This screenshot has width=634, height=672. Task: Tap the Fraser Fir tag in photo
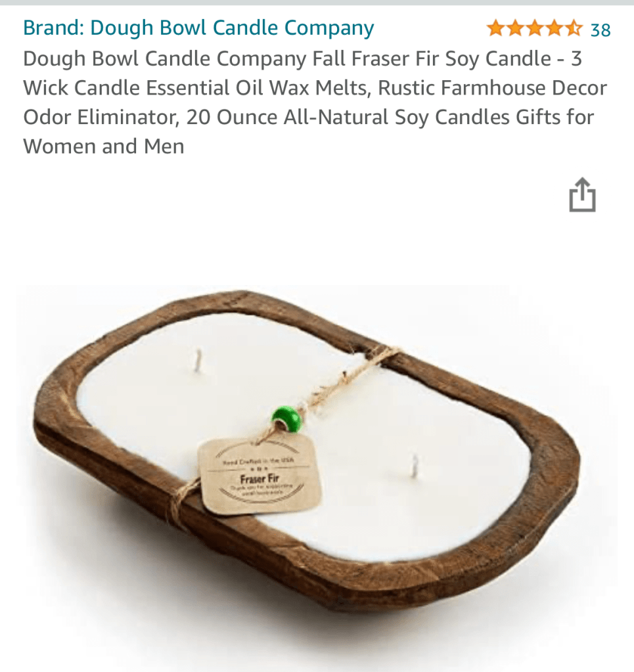[x=260, y=475]
